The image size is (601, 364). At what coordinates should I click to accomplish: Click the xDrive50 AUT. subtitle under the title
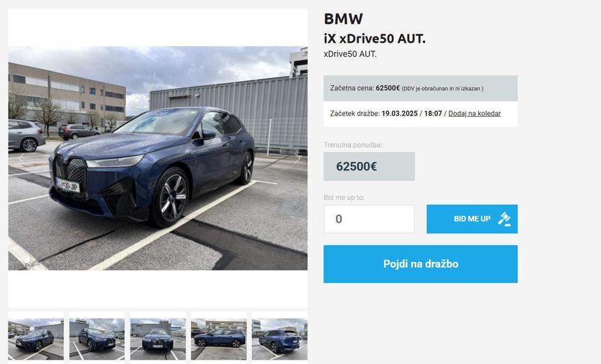coord(350,54)
